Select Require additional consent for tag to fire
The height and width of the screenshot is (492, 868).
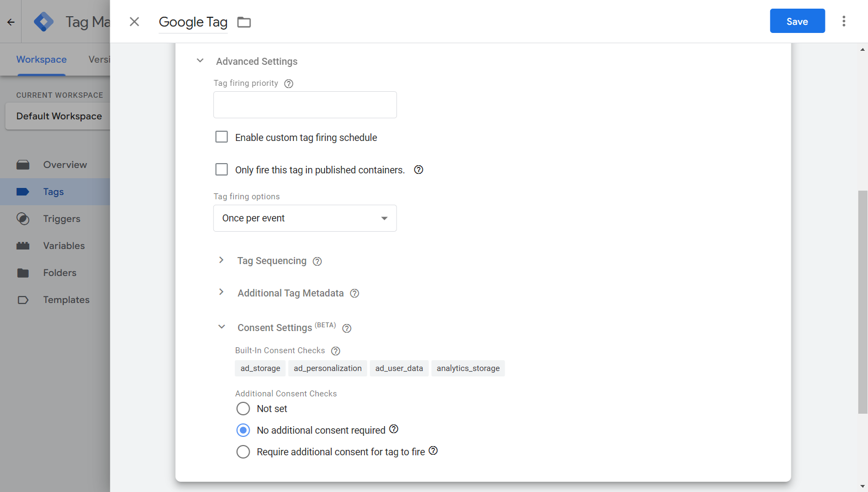(243, 452)
